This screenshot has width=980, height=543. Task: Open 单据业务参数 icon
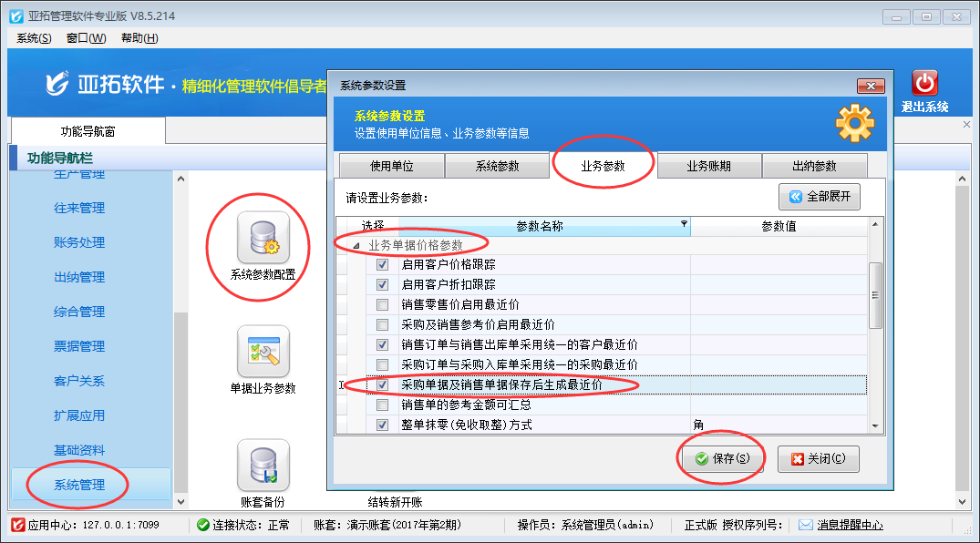[x=263, y=352]
